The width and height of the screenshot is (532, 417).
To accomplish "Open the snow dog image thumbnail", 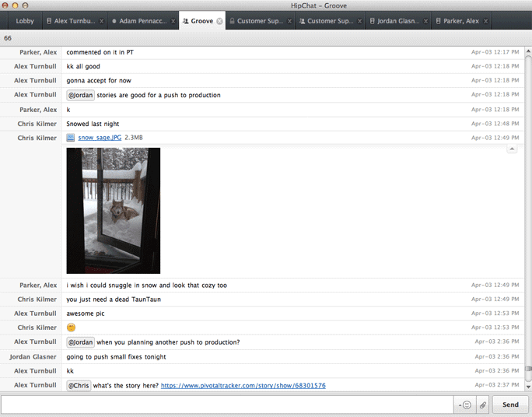I will click(x=114, y=211).
